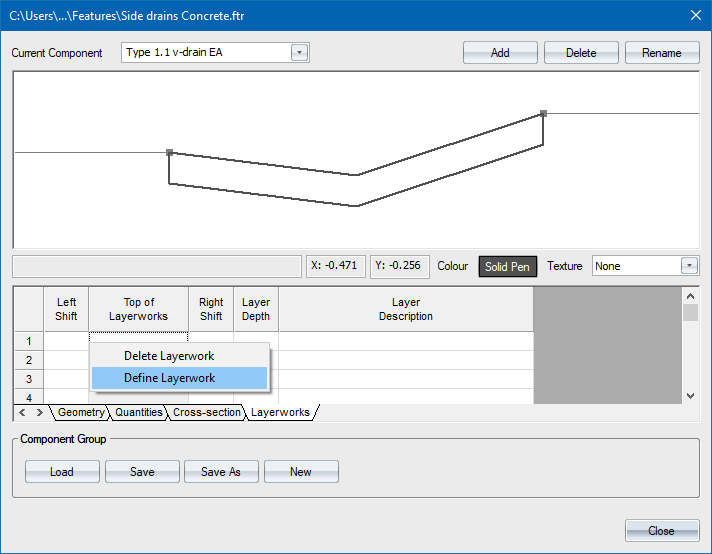Click Define Layerwork in context menu

[169, 378]
